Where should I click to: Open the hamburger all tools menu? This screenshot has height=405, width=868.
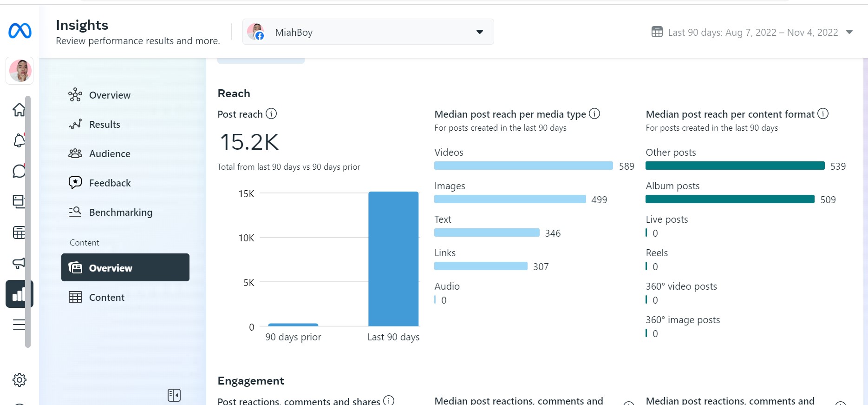(x=19, y=325)
